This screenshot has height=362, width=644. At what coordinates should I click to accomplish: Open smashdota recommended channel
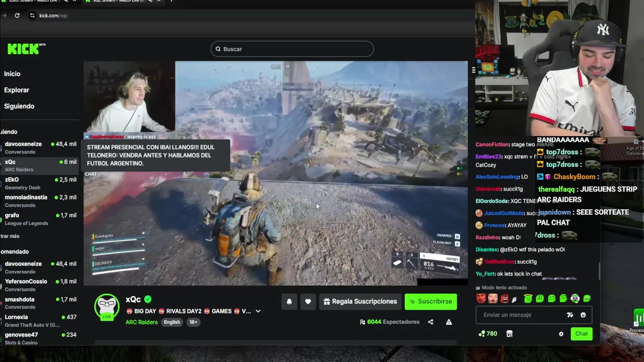coord(40,303)
